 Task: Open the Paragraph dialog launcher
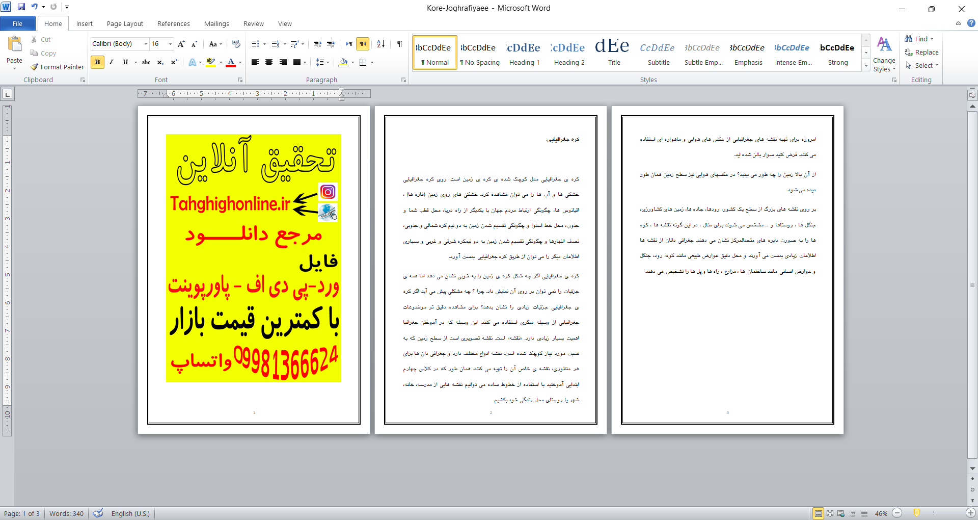403,80
